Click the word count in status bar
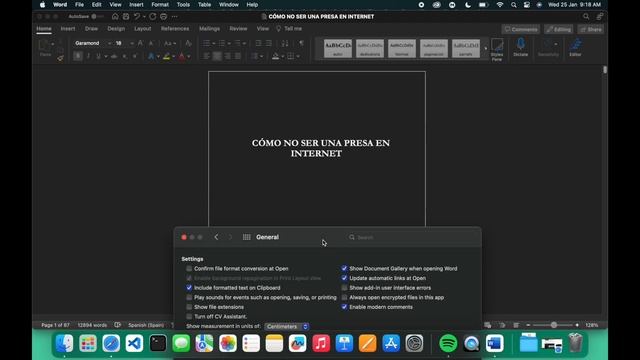The width and height of the screenshot is (640, 360). 92,325
